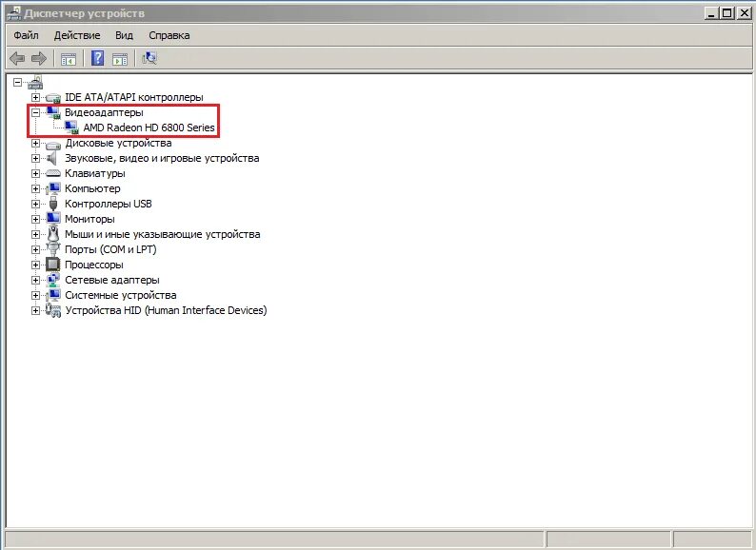Close the Диспетчер устройств window
Image resolution: width=756 pixels, height=550 pixels.
[x=743, y=13]
